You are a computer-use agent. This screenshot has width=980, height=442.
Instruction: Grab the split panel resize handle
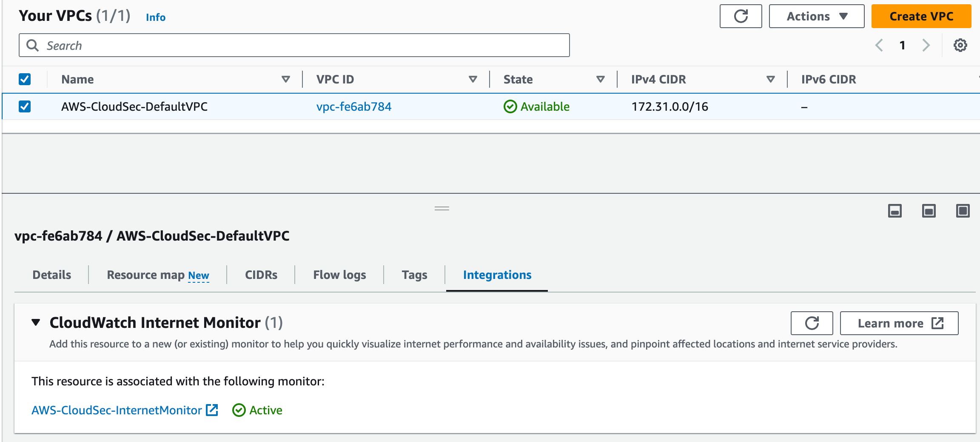[x=442, y=209]
